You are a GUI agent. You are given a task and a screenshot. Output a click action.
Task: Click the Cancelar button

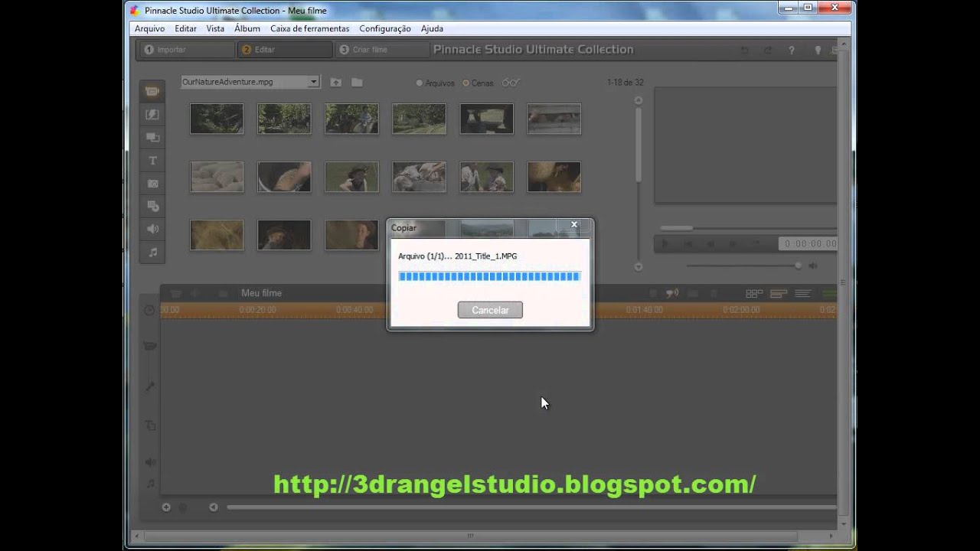[490, 310]
